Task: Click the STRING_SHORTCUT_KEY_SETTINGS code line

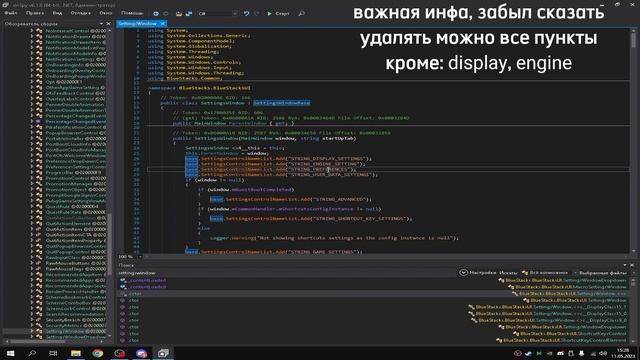Action: click(311, 218)
